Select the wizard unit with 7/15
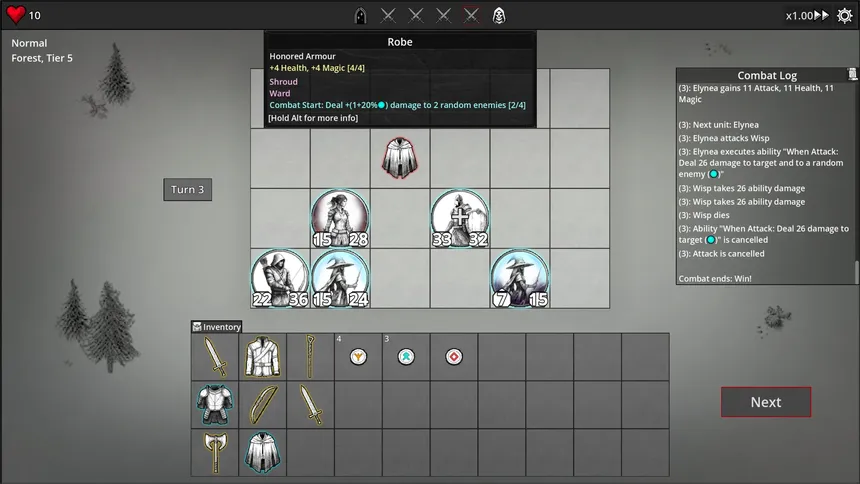 519,278
